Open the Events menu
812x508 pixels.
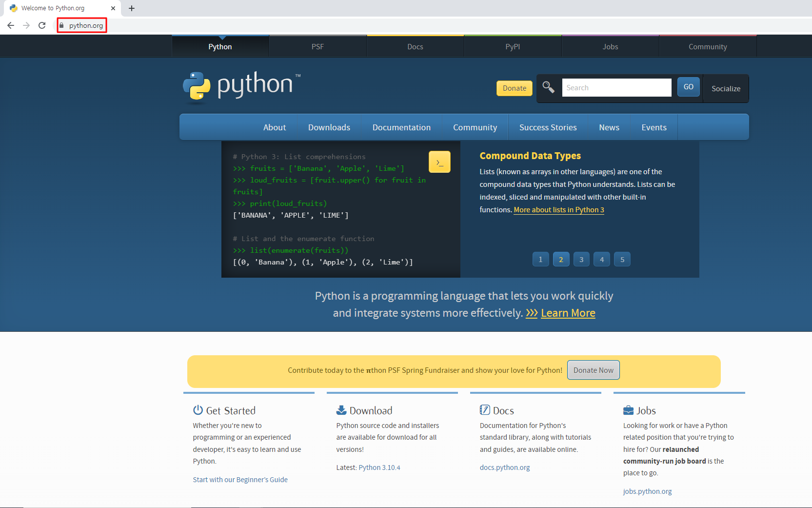654,127
